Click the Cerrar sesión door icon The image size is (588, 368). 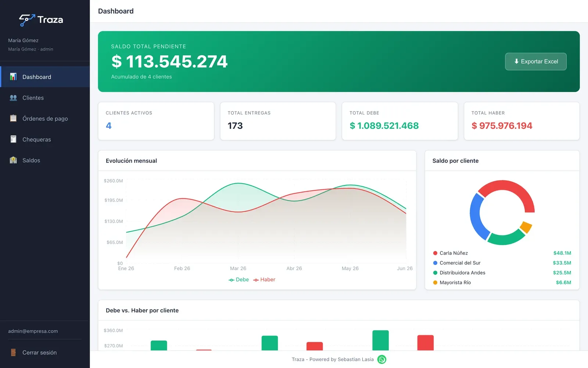(13, 352)
